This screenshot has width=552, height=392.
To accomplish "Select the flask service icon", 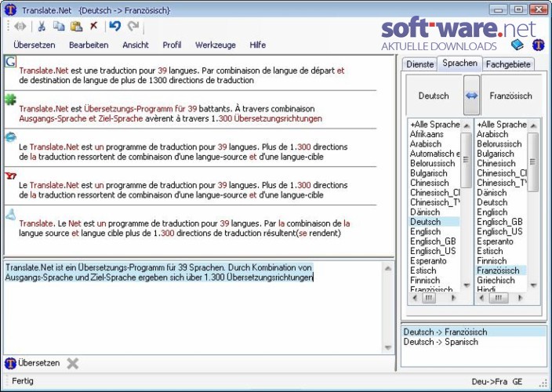I will [x=10, y=214].
